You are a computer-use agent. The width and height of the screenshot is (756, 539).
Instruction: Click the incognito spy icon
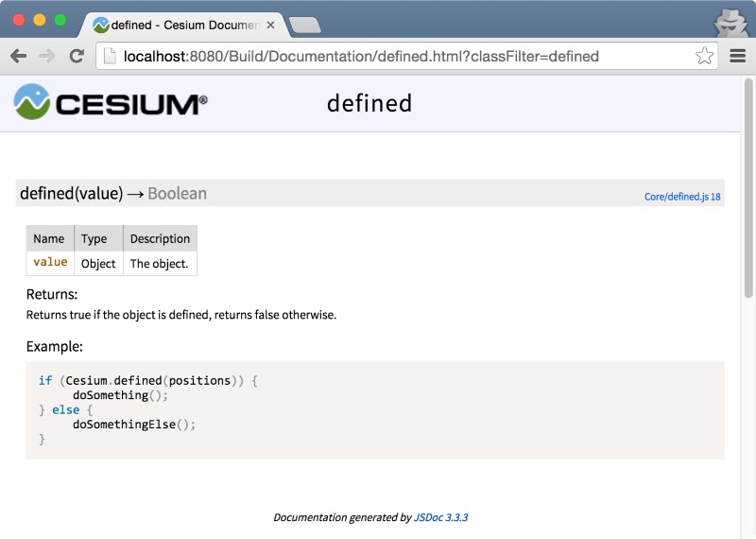[x=731, y=22]
